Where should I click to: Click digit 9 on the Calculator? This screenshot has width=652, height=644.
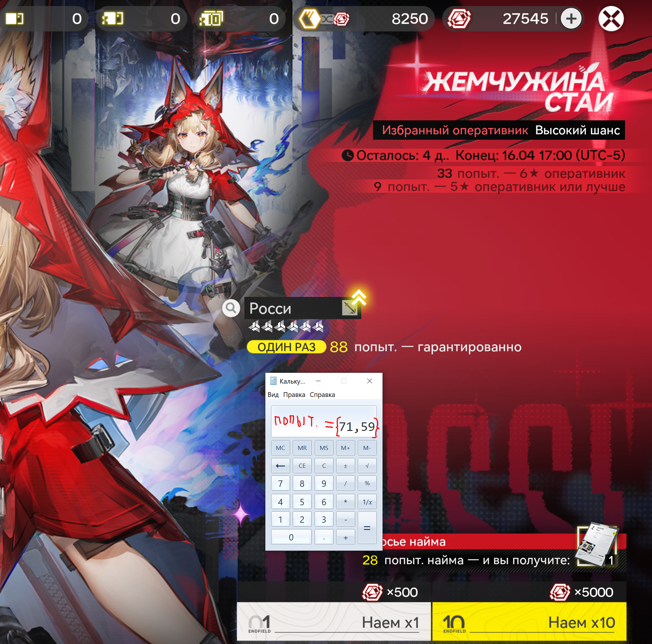[324, 483]
